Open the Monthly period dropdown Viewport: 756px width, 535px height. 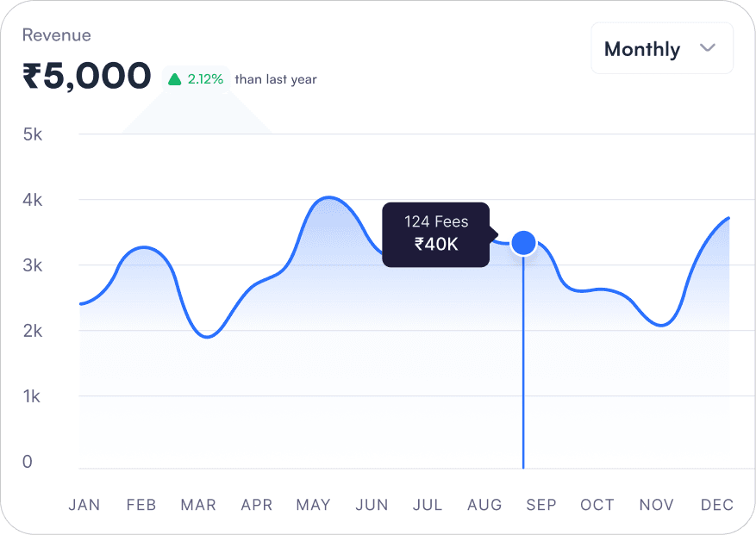(x=661, y=48)
